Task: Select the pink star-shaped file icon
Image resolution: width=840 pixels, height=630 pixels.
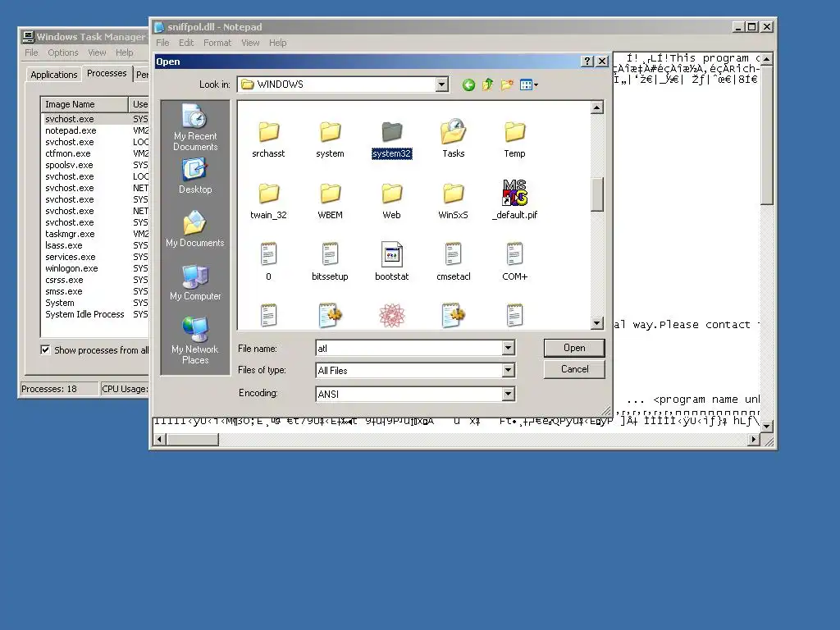Action: pyautogui.click(x=391, y=316)
